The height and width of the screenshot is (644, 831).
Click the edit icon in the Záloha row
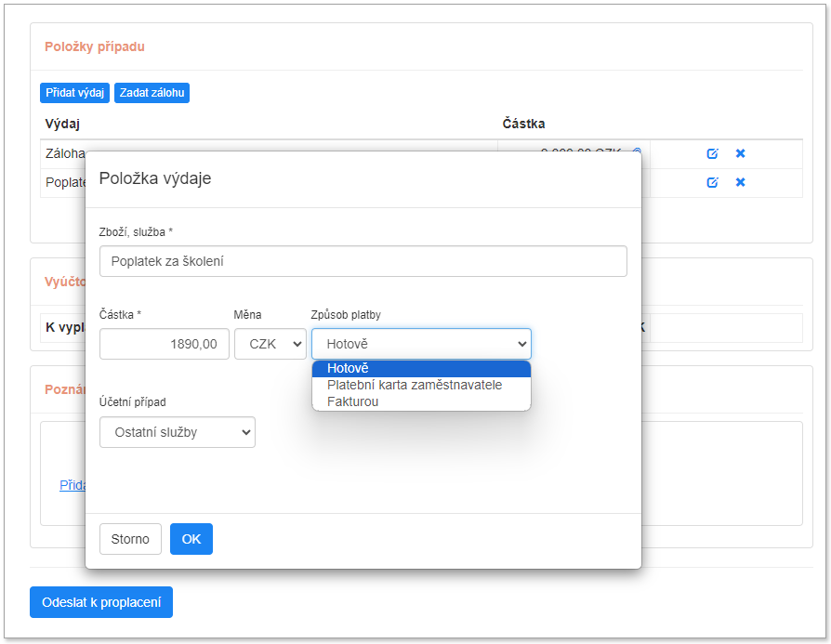point(712,153)
